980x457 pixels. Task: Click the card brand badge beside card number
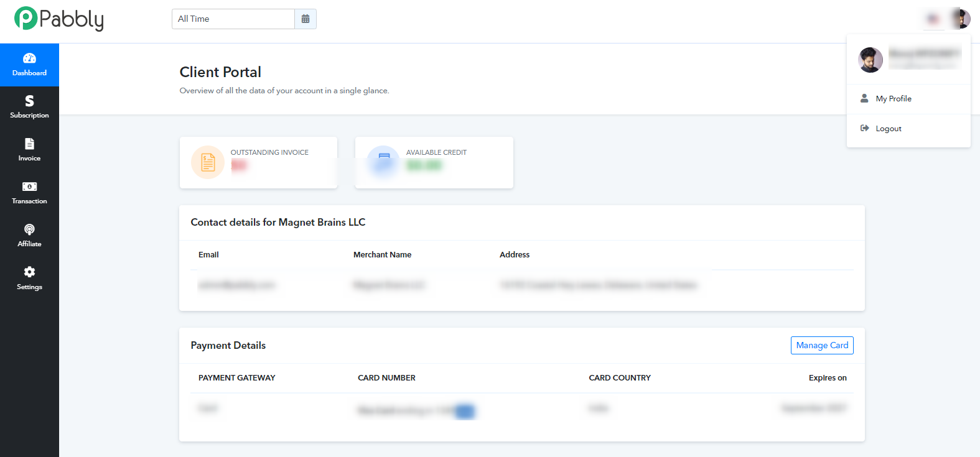(x=465, y=412)
